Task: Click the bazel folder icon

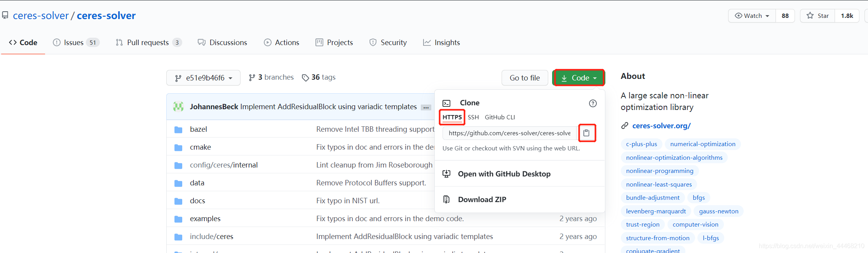Action: pos(178,129)
